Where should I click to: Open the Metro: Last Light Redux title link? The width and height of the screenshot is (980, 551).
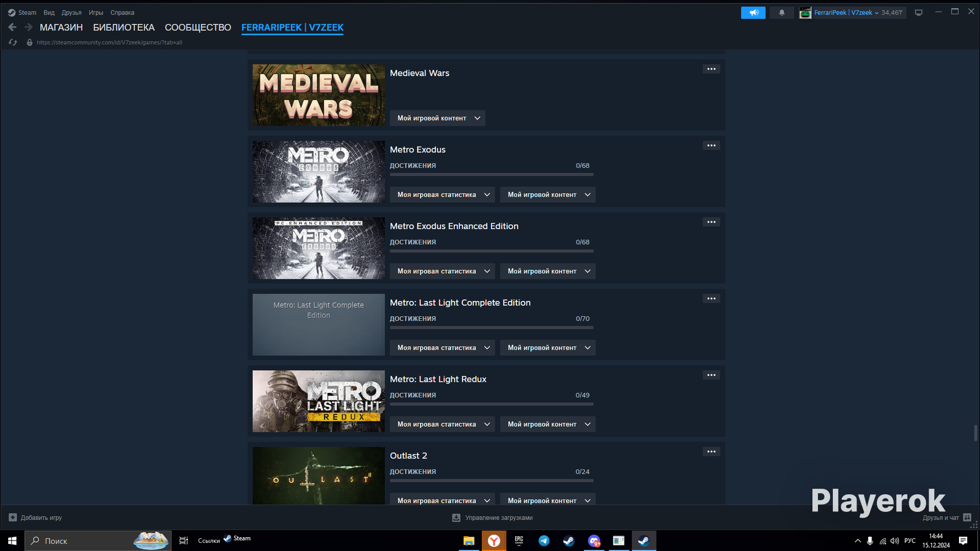[x=438, y=380]
